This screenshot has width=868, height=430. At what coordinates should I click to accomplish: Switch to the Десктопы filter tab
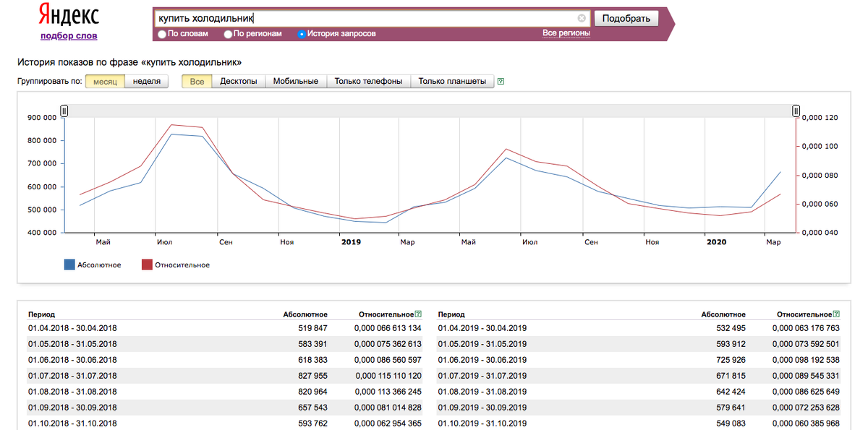pos(239,82)
